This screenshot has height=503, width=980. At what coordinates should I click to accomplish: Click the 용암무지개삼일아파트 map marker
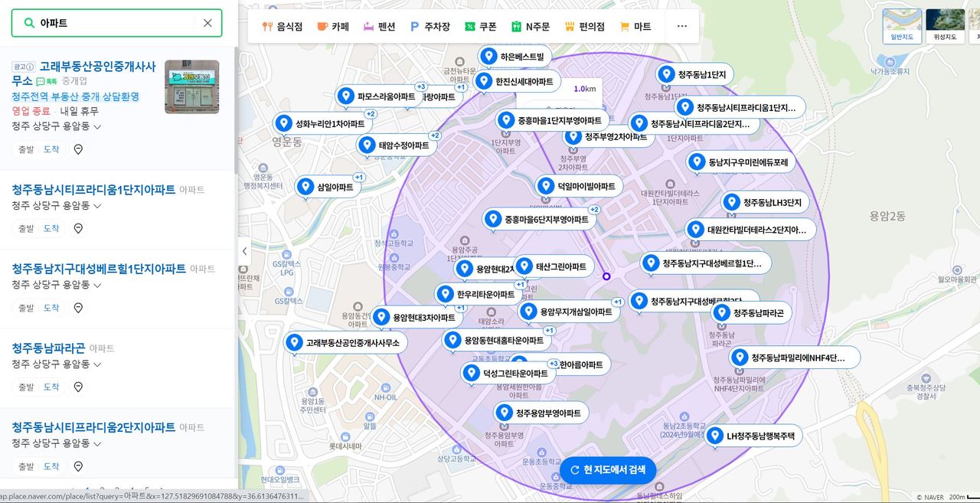pyautogui.click(x=569, y=312)
